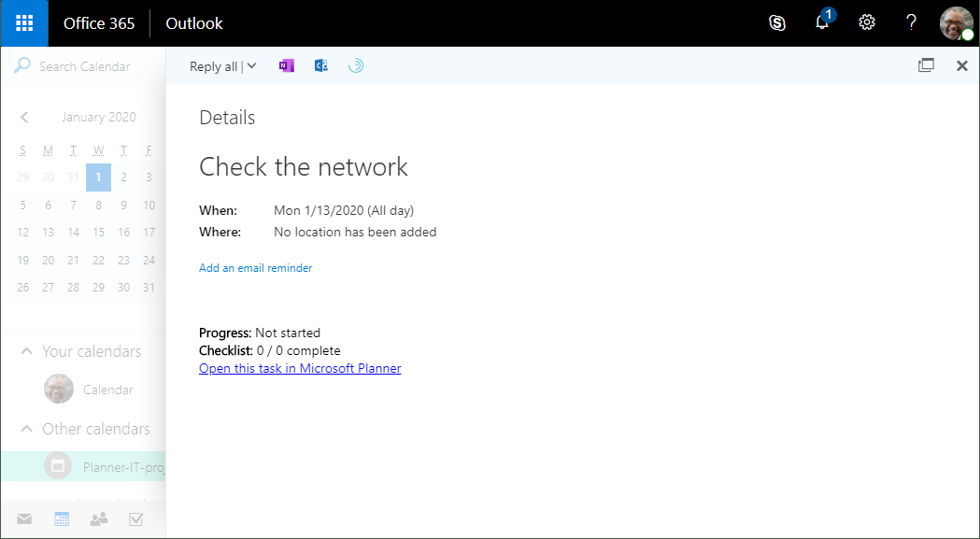Switch to the People module

(99, 519)
